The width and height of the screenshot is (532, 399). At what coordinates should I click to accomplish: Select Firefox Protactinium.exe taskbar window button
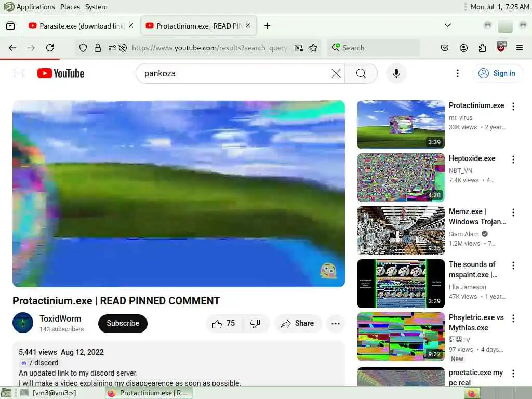(148, 393)
